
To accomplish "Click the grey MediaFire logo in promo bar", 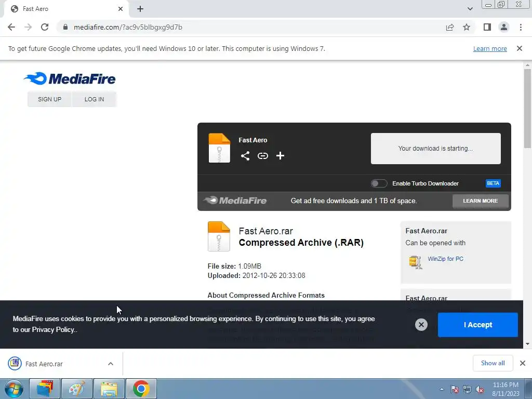I will click(235, 201).
